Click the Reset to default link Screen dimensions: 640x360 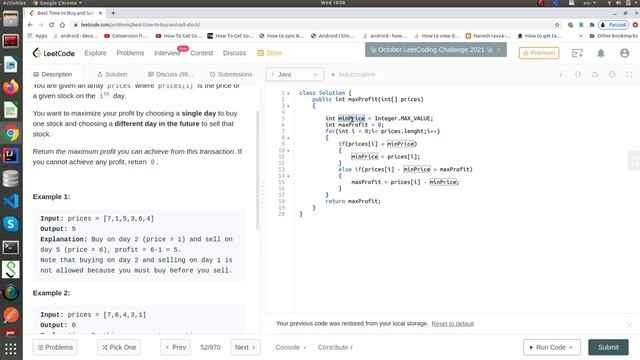click(x=453, y=324)
